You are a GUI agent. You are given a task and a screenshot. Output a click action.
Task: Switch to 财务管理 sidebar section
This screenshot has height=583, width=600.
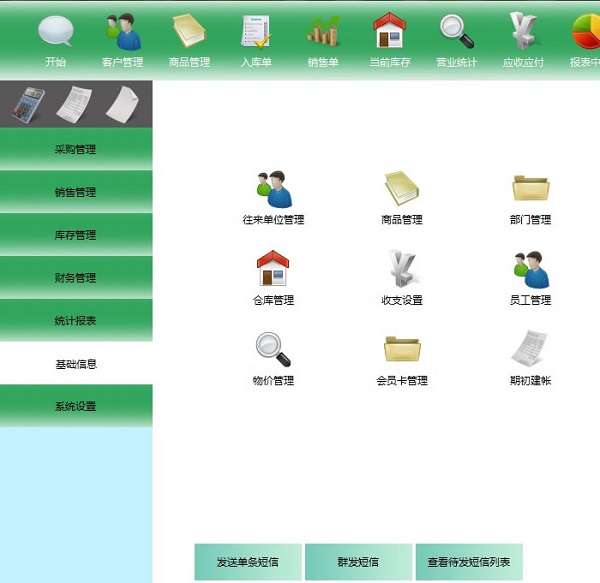pyautogui.click(x=76, y=278)
